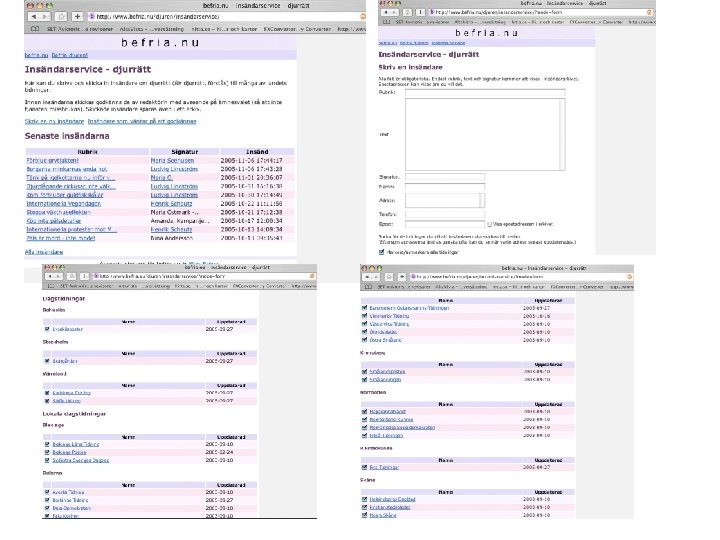Click into the Rubrik input field

485,92
